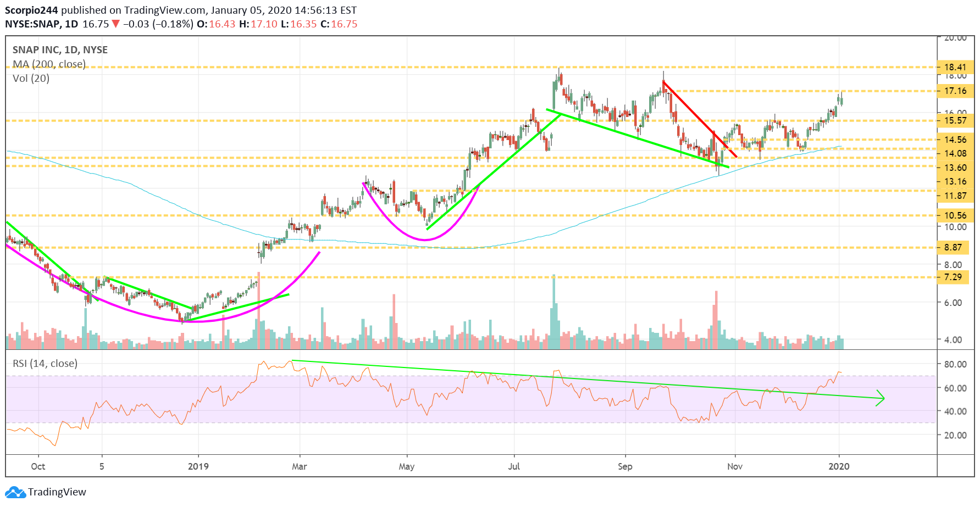Click the SNAP INC, 1D, NYSE title
Image resolution: width=980 pixels, height=507 pixels.
(60, 50)
